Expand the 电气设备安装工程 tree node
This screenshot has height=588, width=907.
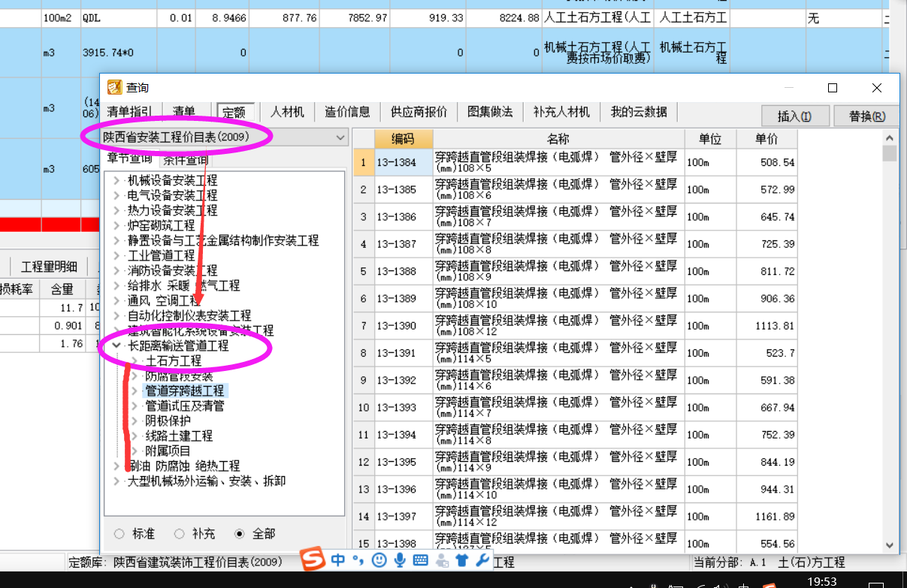[x=116, y=195]
